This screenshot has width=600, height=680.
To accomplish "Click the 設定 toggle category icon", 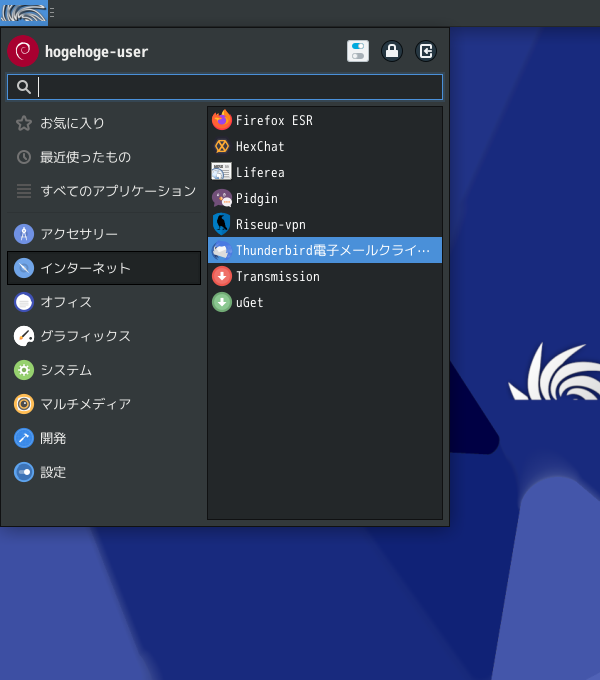I will tap(24, 472).
